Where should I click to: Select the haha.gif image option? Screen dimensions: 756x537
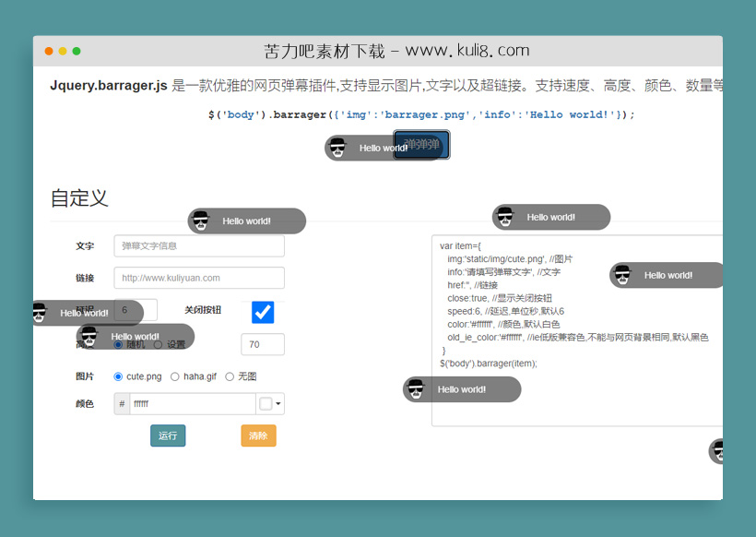tap(174, 376)
